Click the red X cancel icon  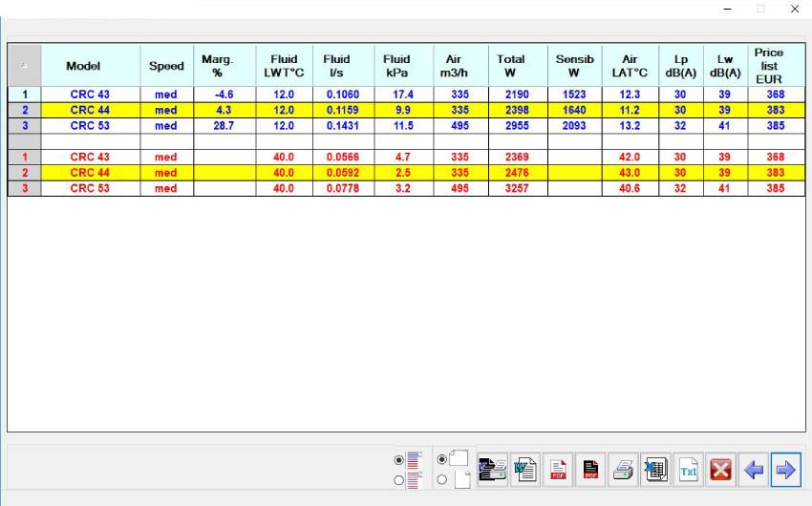click(721, 470)
